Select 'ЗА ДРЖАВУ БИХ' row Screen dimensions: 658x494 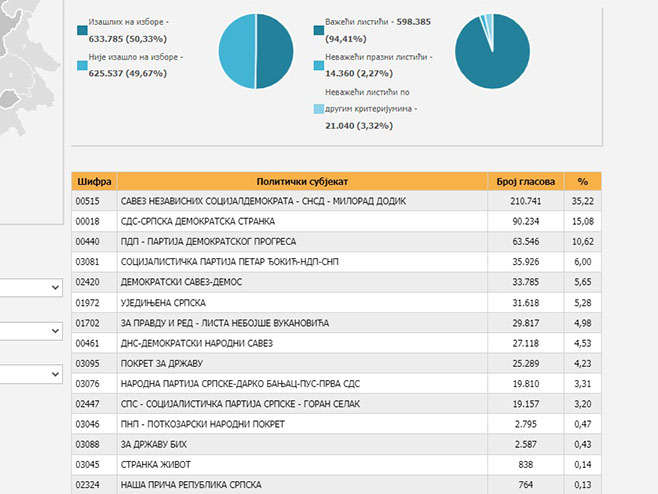[x=336, y=444]
